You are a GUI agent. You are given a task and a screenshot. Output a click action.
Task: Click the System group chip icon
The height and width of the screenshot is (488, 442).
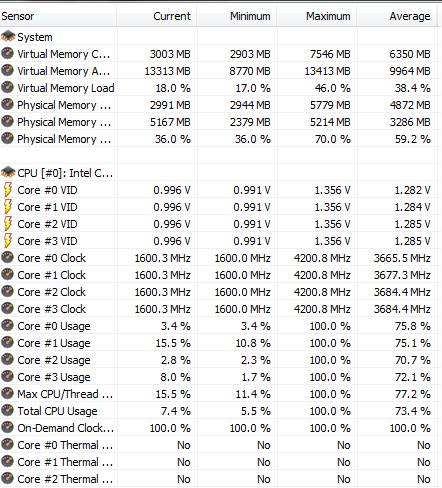coord(8,36)
